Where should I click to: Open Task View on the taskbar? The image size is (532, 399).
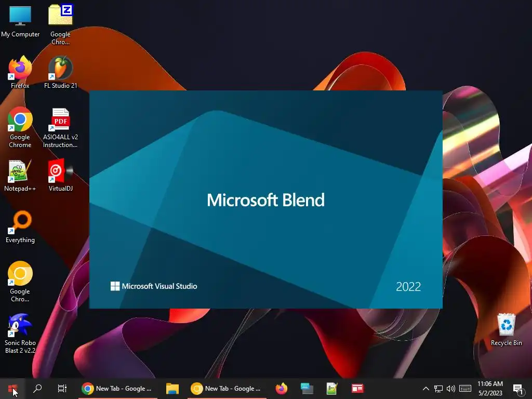[62, 389]
